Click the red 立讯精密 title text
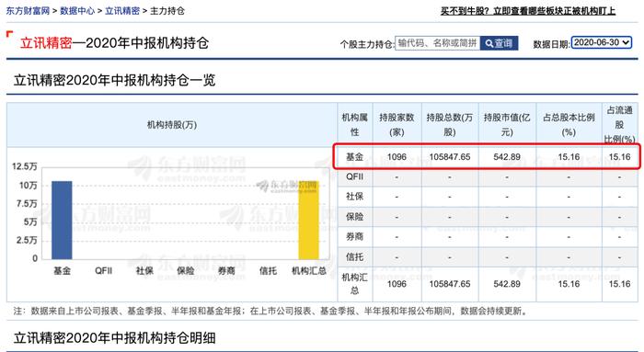The image size is (644, 352). [x=46, y=43]
